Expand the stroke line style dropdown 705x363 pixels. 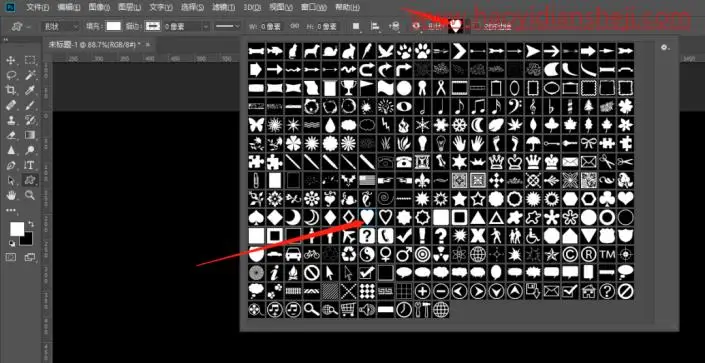click(x=228, y=27)
